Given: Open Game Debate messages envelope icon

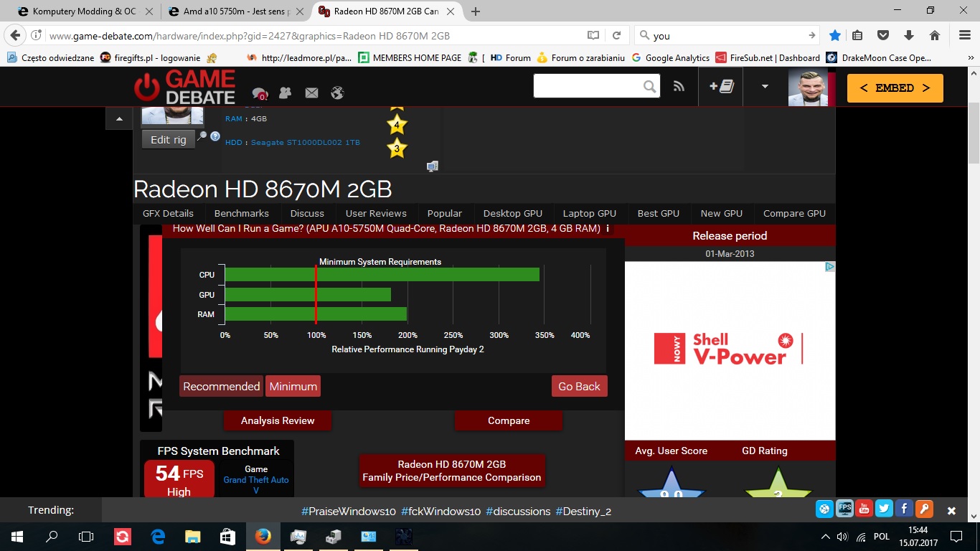Looking at the screenshot, I should (x=311, y=93).
